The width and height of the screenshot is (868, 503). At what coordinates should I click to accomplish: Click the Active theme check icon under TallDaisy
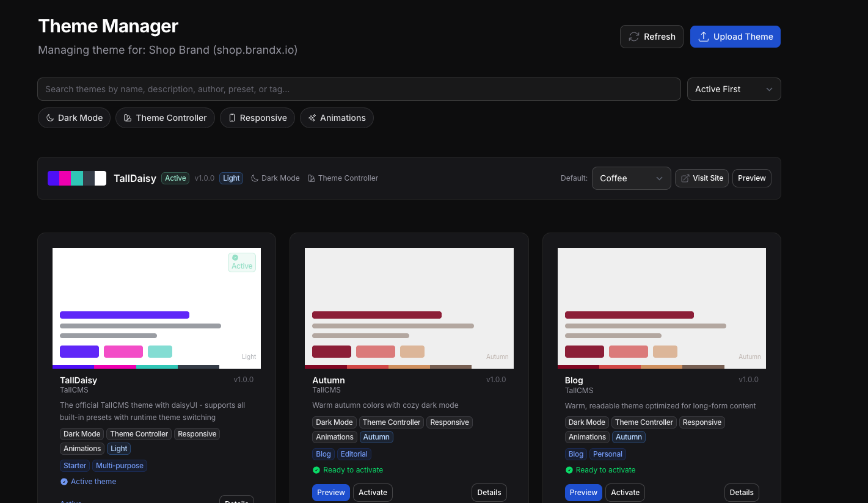(x=64, y=482)
